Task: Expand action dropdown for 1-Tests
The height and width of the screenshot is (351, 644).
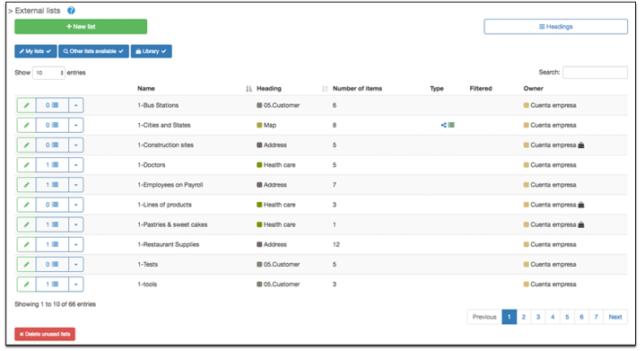Action: point(76,264)
